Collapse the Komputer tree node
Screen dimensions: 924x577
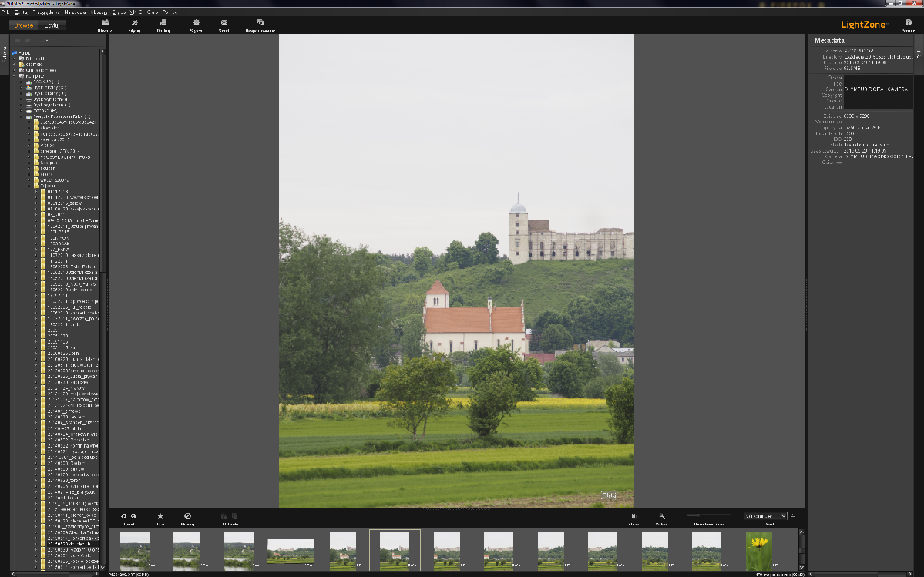(x=15, y=76)
